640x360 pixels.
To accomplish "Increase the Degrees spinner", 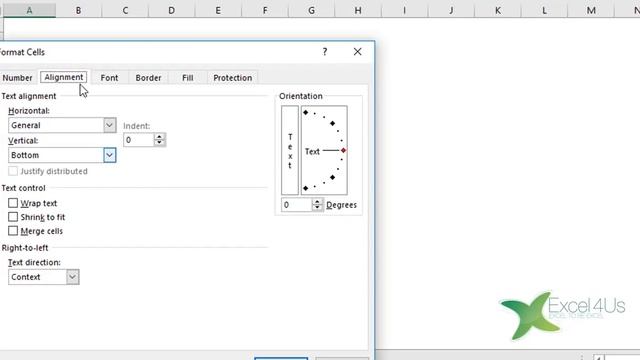I will (x=318, y=202).
